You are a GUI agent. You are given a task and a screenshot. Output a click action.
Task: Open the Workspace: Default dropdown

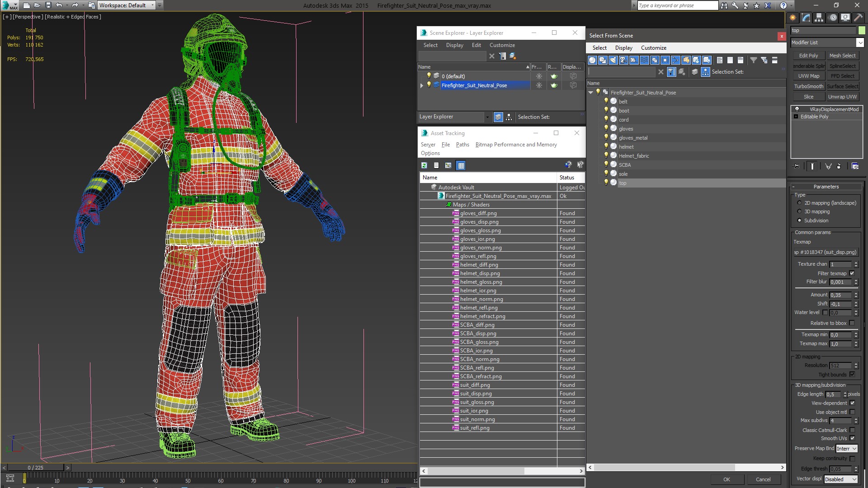[x=152, y=5]
